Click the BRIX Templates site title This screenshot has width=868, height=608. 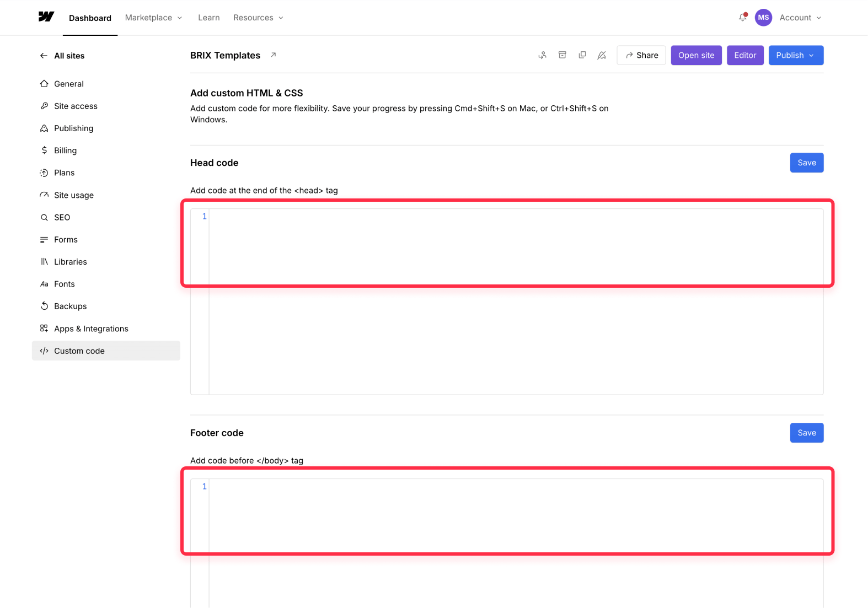tap(225, 55)
